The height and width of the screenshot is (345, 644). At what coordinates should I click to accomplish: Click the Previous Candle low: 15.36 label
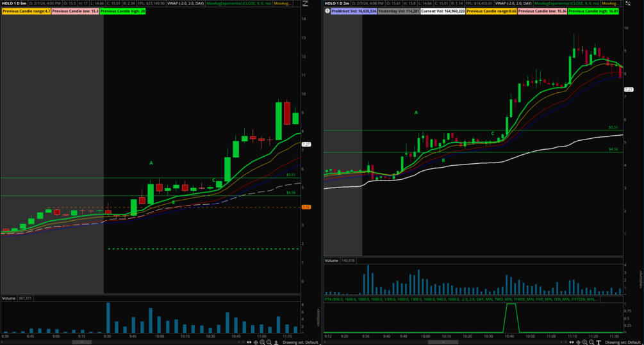543,11
